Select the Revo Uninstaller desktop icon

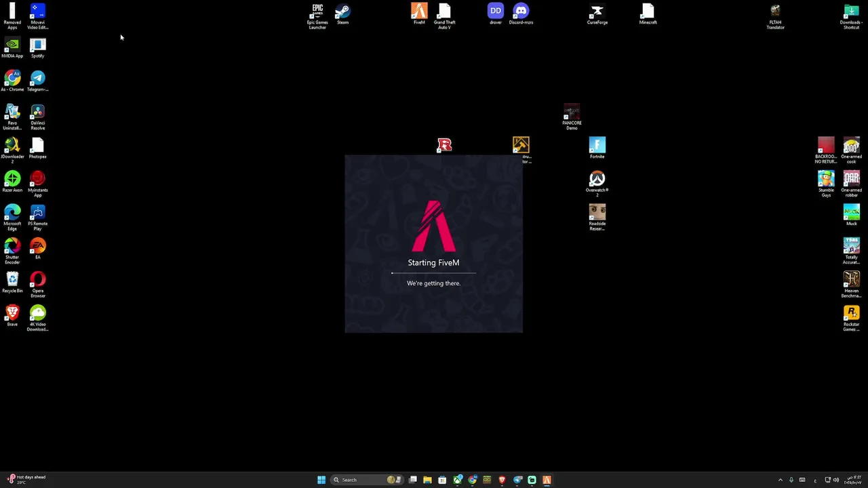click(x=12, y=117)
